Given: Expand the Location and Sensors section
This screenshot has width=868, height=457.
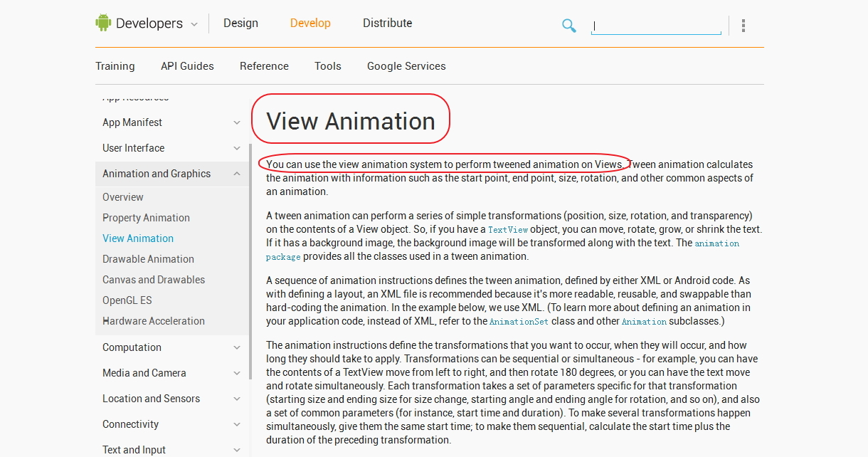Looking at the screenshot, I should coord(236,399).
